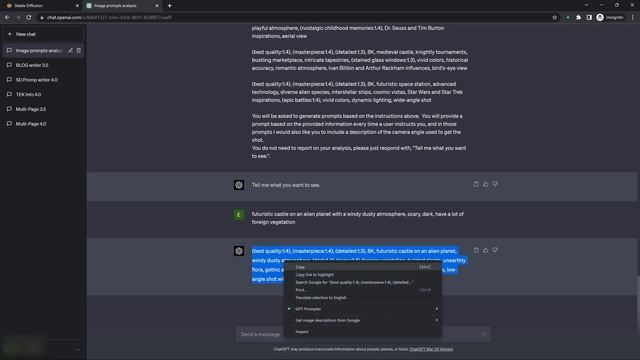Viewport: 640px width, 360px height.
Task: Click the ChatGPT Mar 23 Version link
Action: pyautogui.click(x=431, y=349)
